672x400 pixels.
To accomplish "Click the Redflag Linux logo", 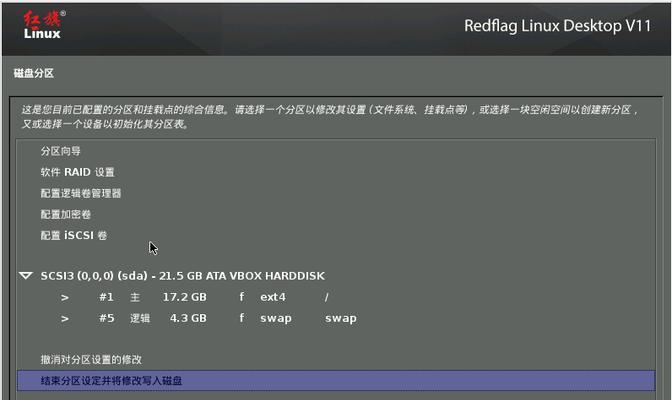I will click(x=44, y=25).
